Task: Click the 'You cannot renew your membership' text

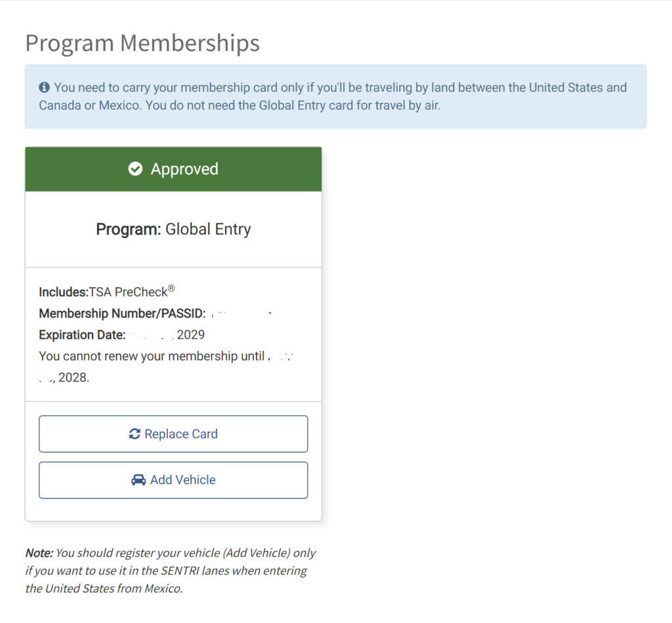Action: point(151,356)
